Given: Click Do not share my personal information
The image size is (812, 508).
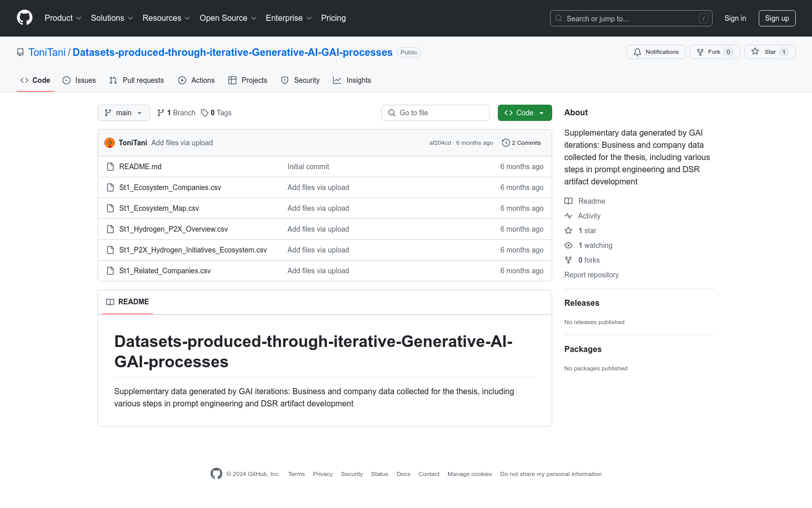Looking at the screenshot, I should [551, 474].
